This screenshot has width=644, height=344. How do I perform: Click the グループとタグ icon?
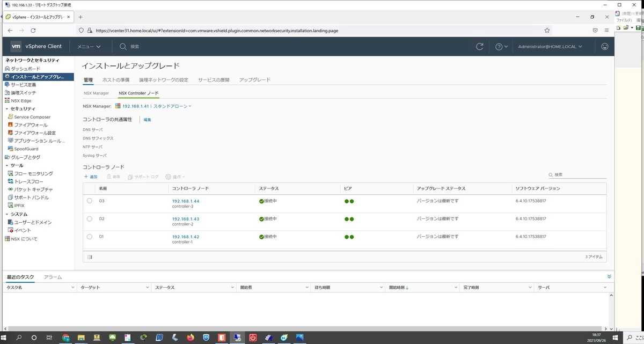7,157
